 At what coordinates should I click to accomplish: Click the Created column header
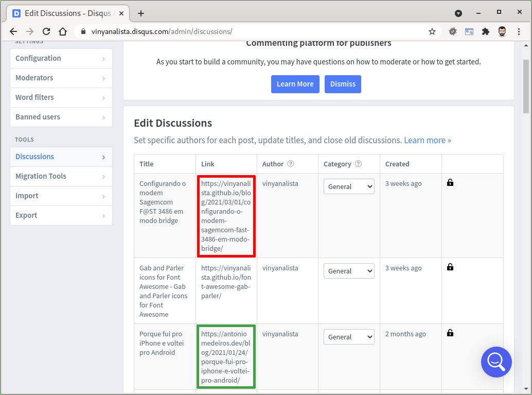(397, 164)
